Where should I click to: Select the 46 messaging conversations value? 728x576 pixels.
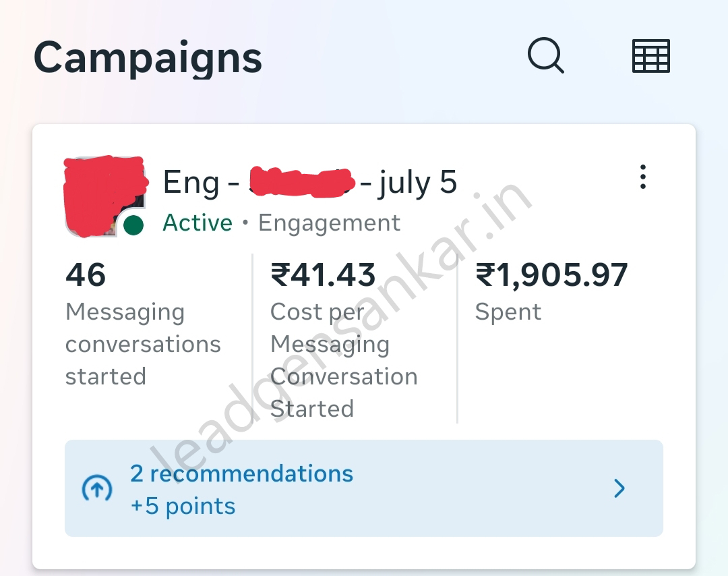(x=86, y=275)
